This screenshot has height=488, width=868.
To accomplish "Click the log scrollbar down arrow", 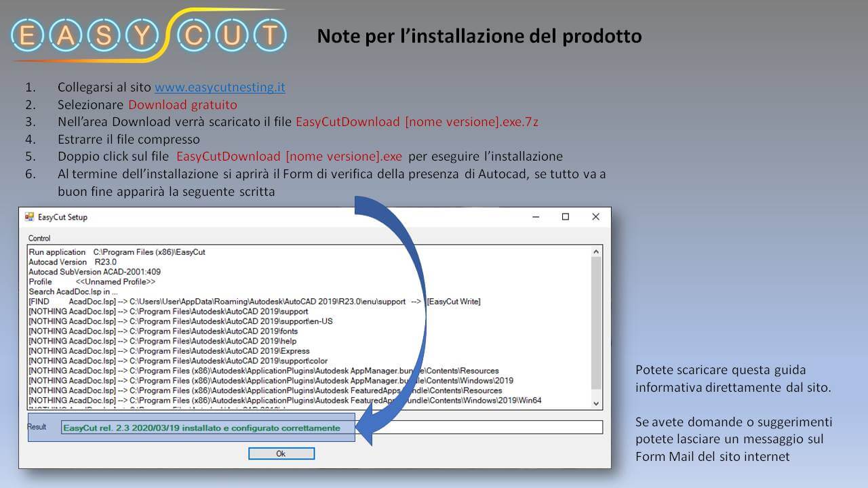I will click(x=597, y=403).
